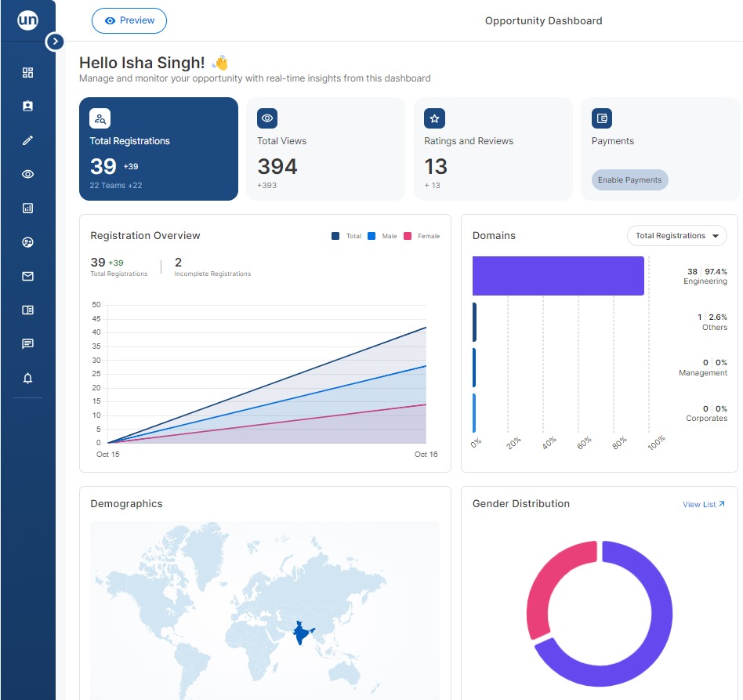Click the Total Registrations card icon
743x700 pixels.
tap(100, 118)
